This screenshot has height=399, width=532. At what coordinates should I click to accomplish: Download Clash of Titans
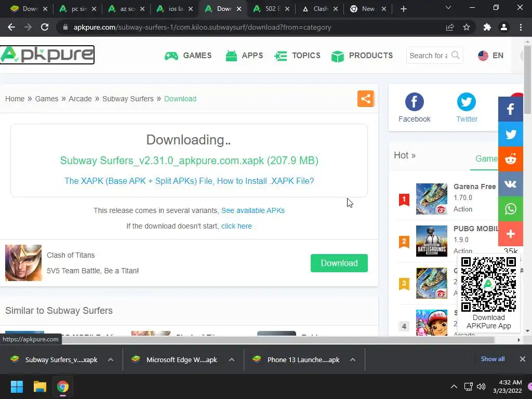pos(339,263)
